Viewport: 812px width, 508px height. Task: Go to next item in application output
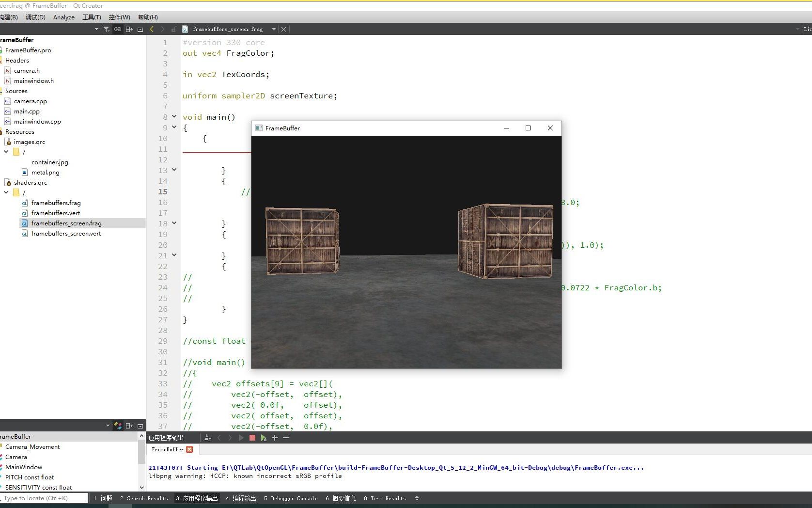(230, 438)
